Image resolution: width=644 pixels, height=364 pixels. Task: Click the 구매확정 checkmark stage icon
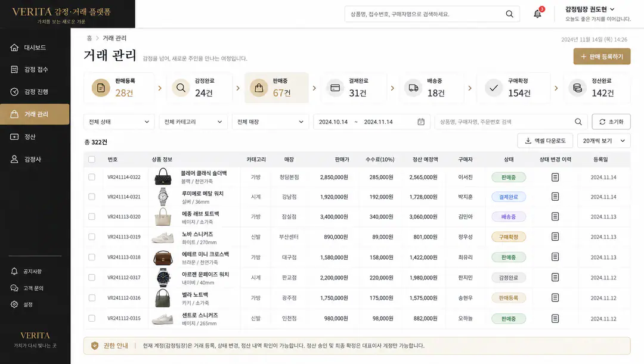click(x=494, y=88)
